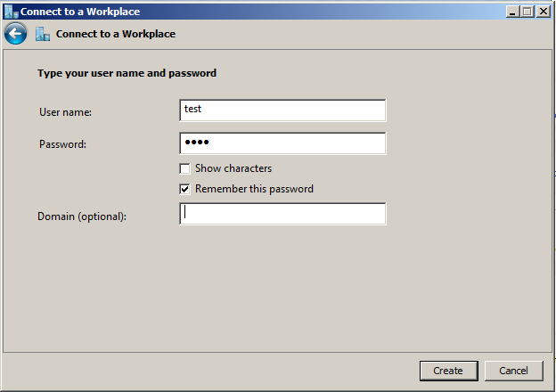Select the Domain (optional) input box
This screenshot has width=556, height=392.
tap(282, 214)
